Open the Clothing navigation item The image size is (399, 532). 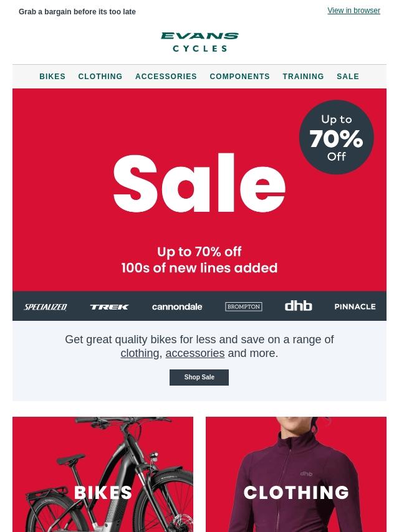(100, 77)
